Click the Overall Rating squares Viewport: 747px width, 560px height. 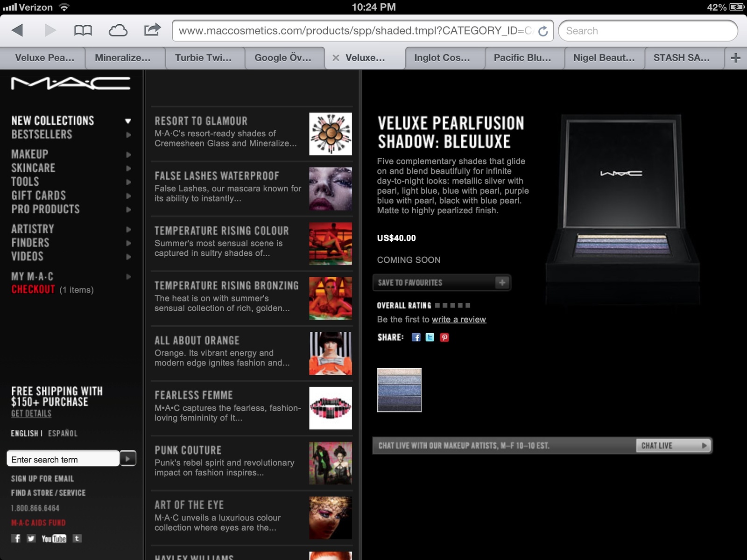[452, 305]
